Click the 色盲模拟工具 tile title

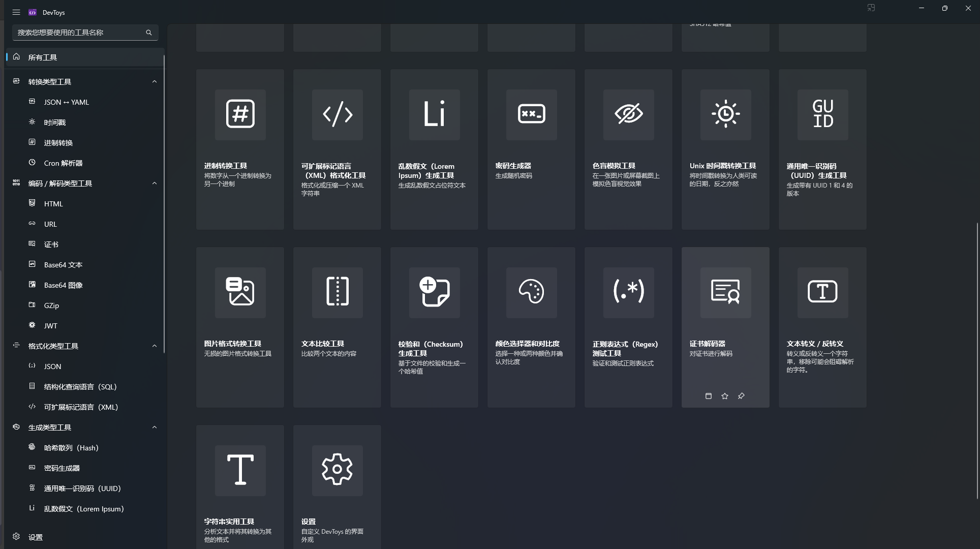(x=614, y=166)
